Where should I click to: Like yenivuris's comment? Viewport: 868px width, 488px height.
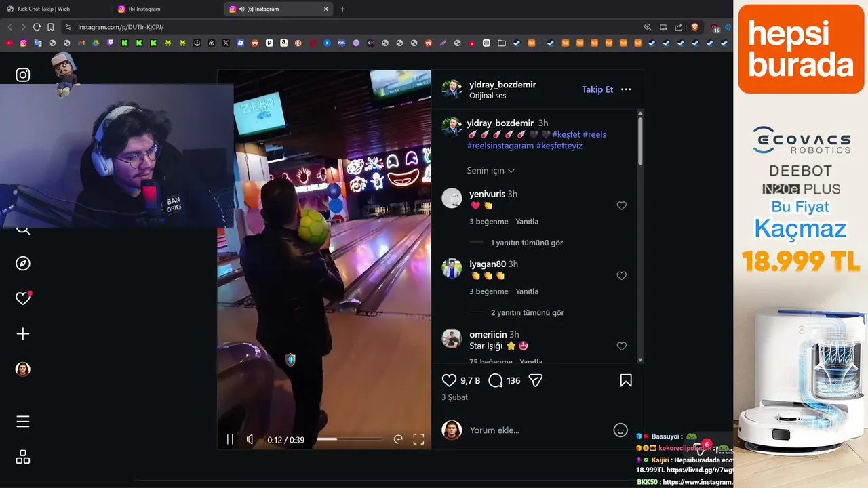[621, 205]
